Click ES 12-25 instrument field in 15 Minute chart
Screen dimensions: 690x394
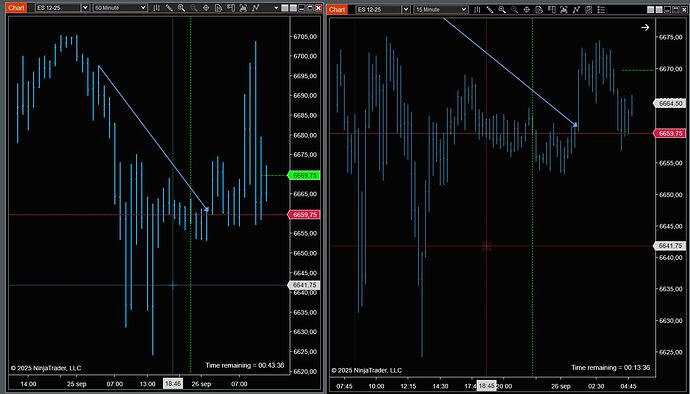378,10
